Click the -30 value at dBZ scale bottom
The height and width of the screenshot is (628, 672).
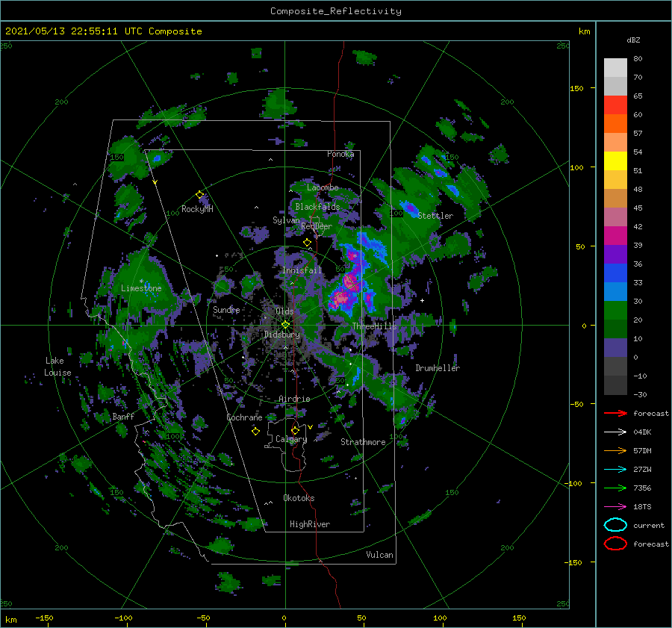(640, 394)
